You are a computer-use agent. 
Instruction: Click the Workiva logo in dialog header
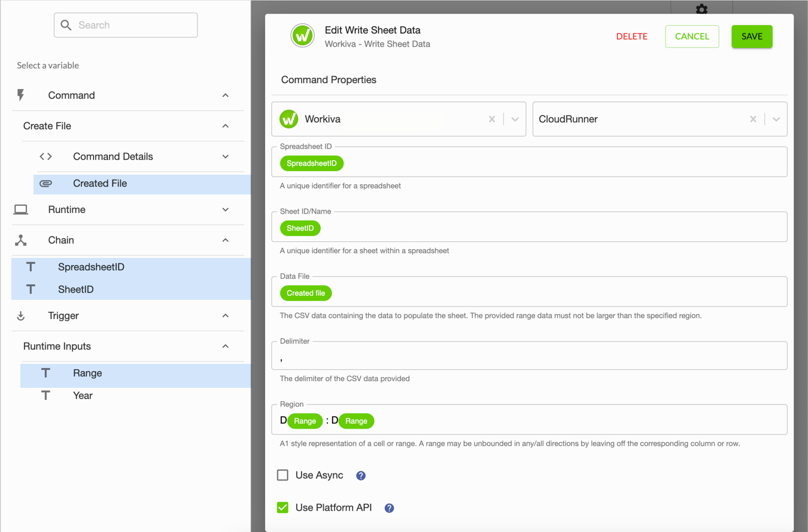tap(302, 36)
